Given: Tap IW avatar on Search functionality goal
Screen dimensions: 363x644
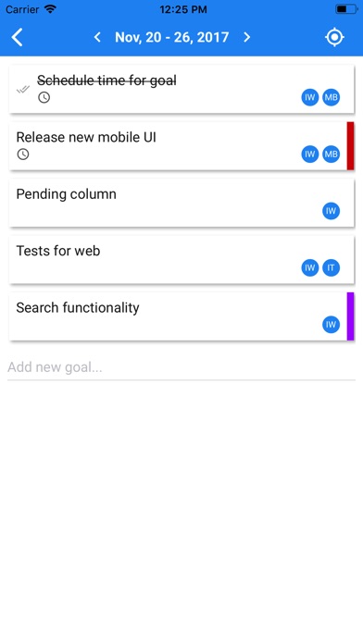Looking at the screenshot, I should click(x=331, y=325).
